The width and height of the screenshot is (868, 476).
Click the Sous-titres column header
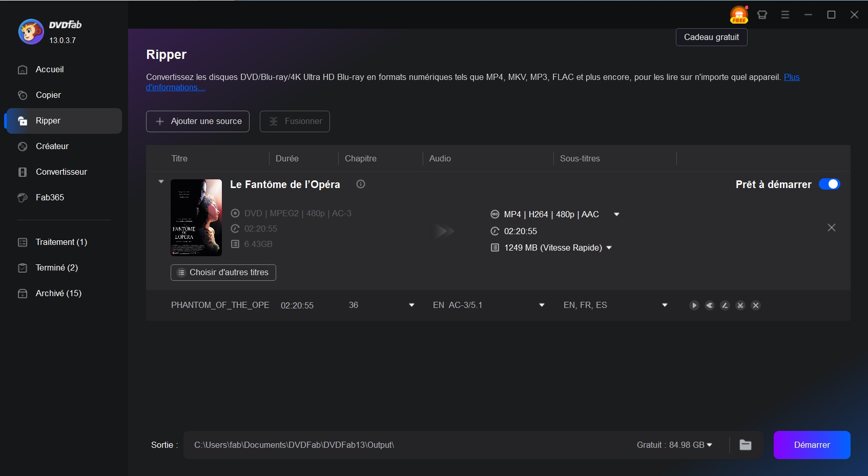click(x=580, y=158)
